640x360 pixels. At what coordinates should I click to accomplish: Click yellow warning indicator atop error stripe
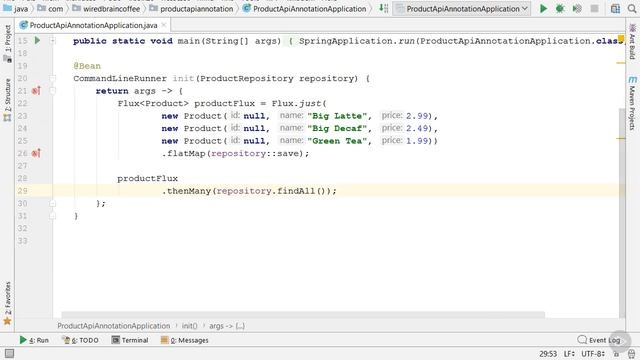click(x=621, y=39)
